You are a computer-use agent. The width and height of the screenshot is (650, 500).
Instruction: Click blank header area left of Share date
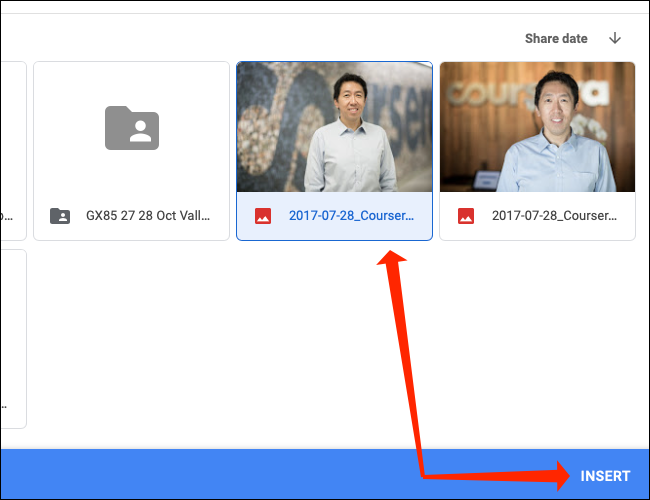[x=250, y=39]
